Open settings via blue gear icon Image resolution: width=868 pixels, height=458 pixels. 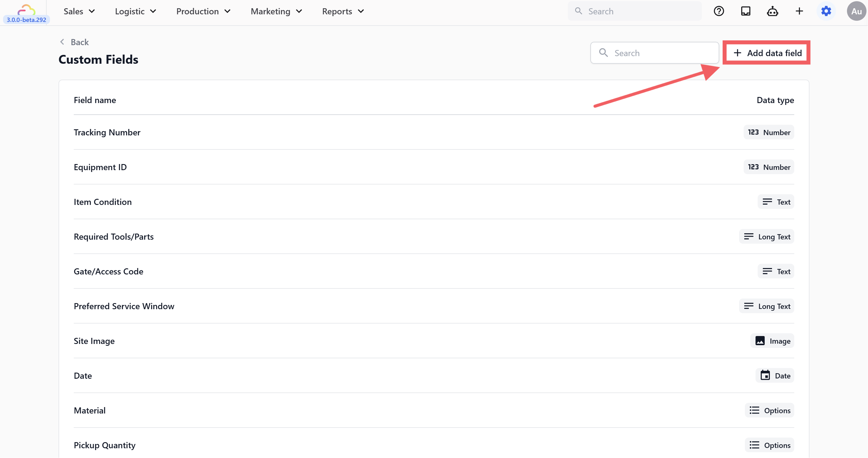click(x=826, y=12)
